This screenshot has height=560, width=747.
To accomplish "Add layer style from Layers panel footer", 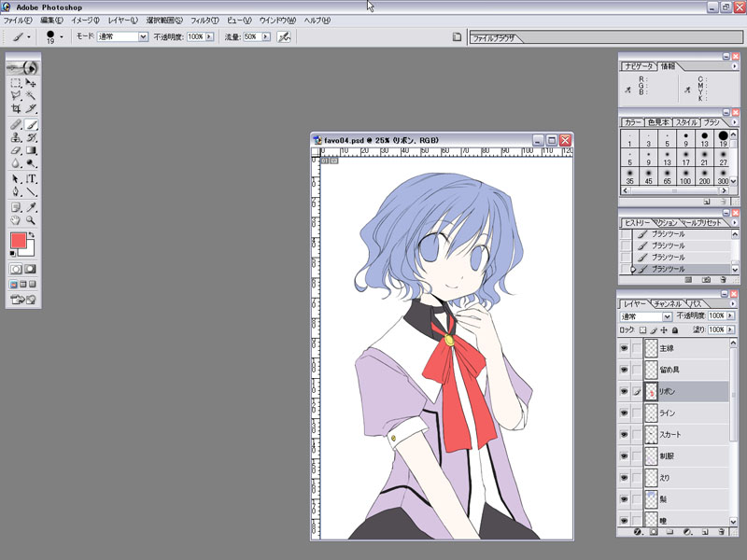I will point(639,532).
